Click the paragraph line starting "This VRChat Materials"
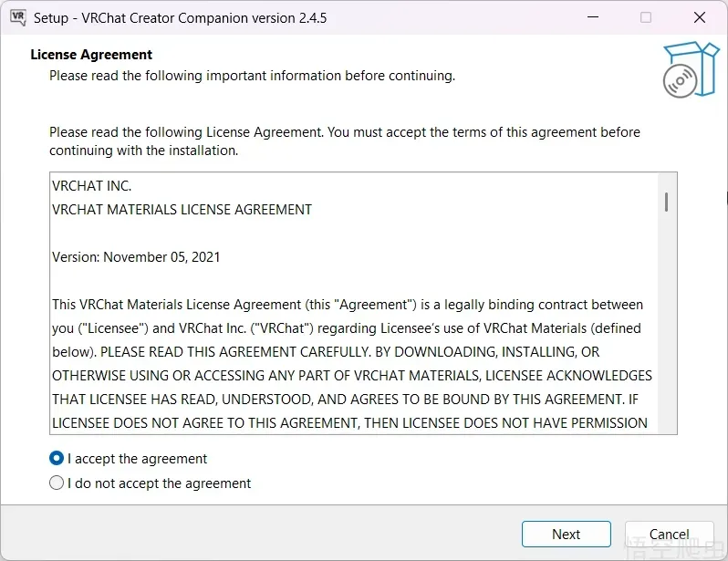 347,305
